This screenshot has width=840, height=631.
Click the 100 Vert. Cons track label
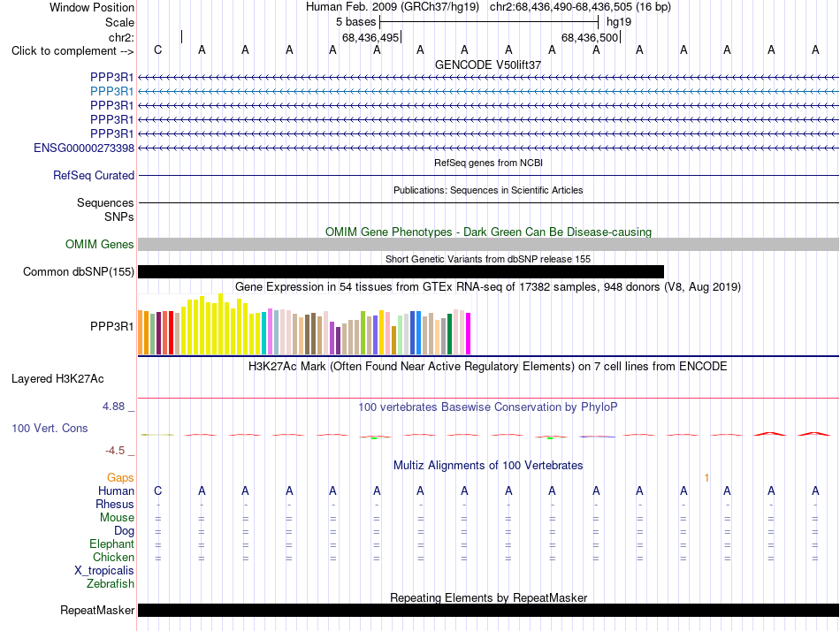click(x=50, y=428)
